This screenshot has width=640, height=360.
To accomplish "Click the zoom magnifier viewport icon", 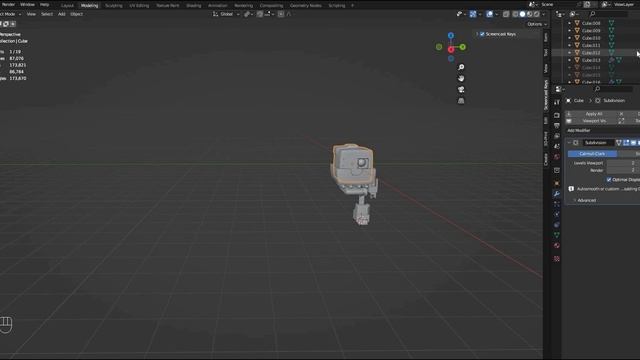I will (x=461, y=67).
